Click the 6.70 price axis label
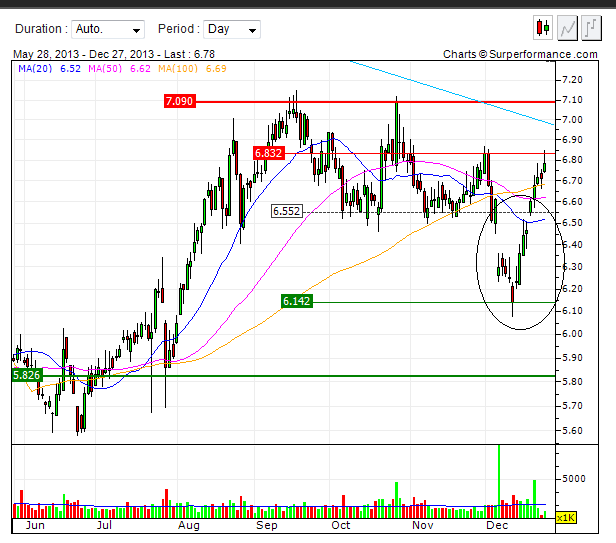The height and width of the screenshot is (543, 616). pos(572,180)
